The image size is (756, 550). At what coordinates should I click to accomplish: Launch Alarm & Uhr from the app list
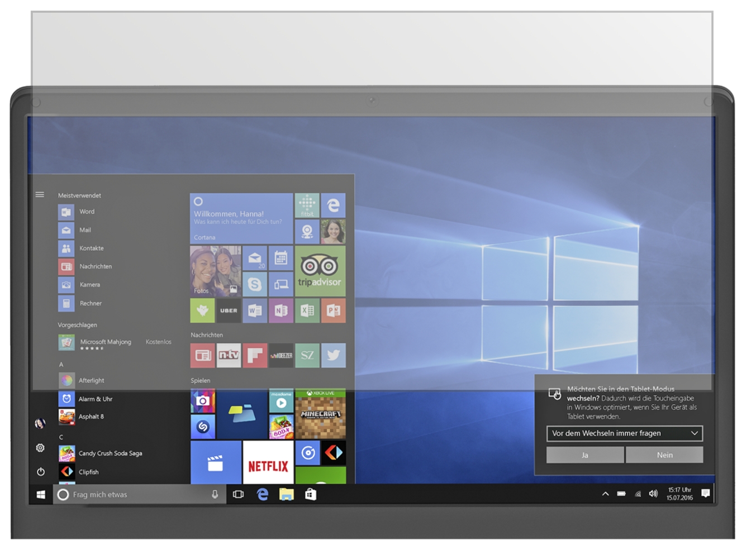tap(85, 399)
